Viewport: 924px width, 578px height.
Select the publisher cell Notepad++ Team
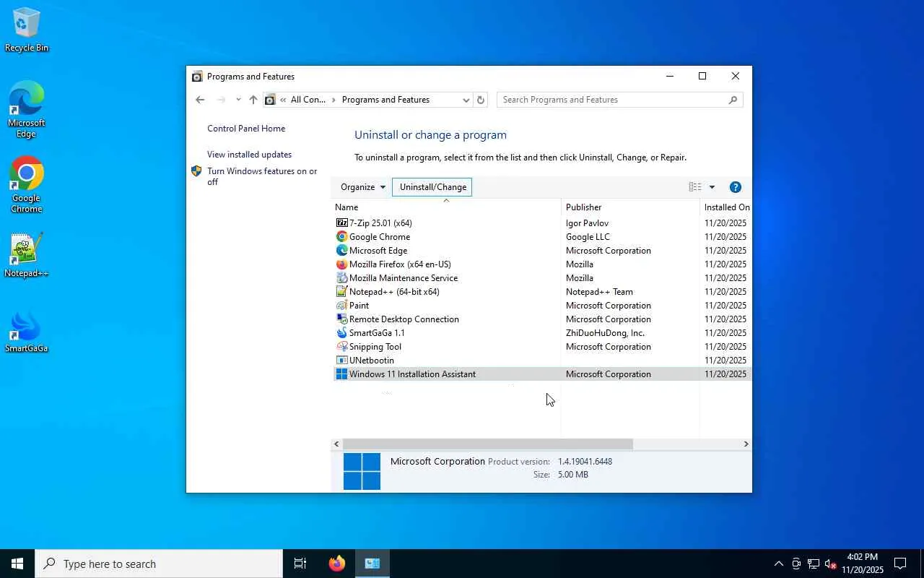click(x=599, y=292)
